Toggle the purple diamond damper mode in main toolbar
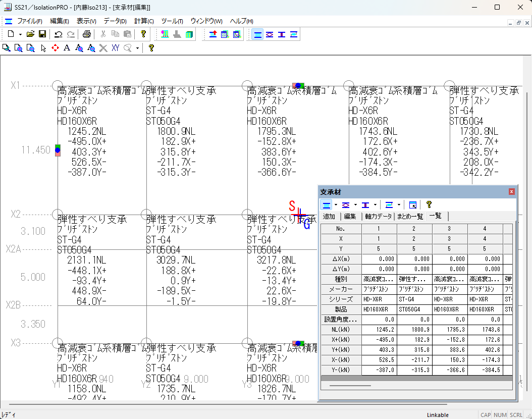Screen dimensions: 532x419 pos(270,34)
